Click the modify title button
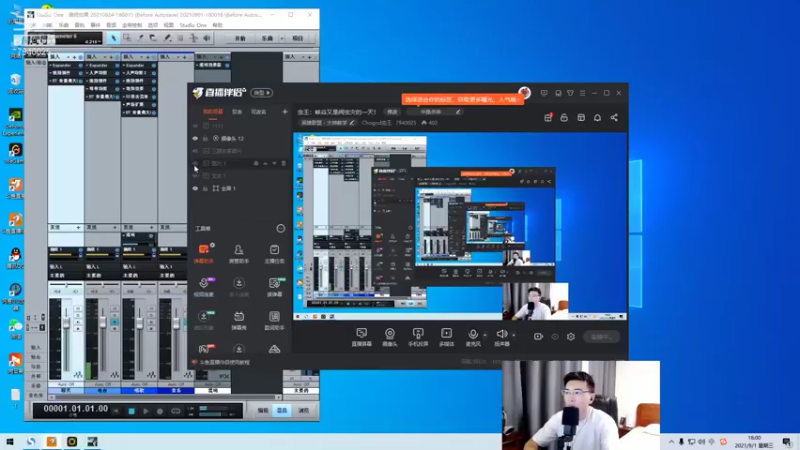 point(392,112)
